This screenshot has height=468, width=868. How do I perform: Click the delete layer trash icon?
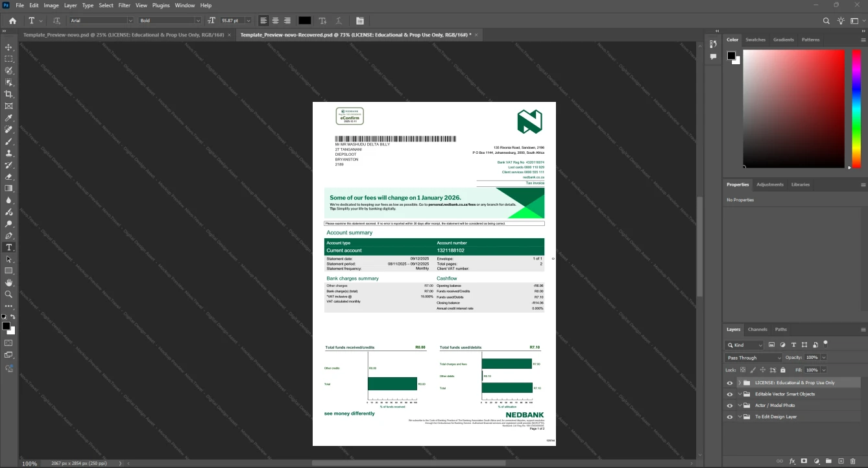pyautogui.click(x=853, y=461)
